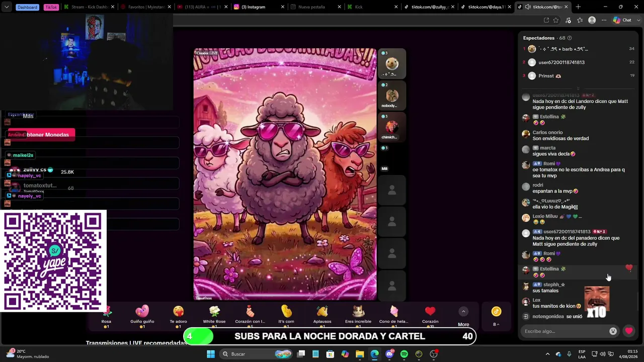The image size is (644, 362).
Task: Switch to the Favoritos Myinstants tab
Action: [146, 7]
